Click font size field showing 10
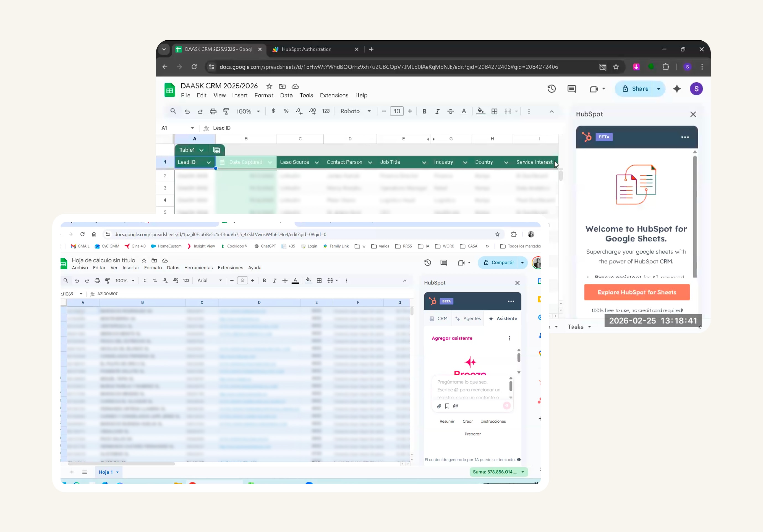This screenshot has height=532, width=763. pos(397,111)
